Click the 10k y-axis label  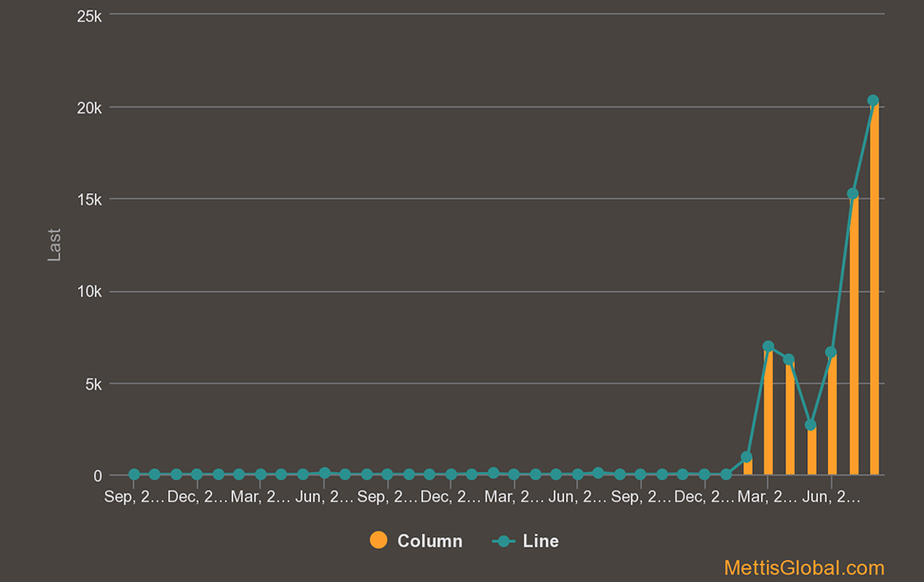click(x=89, y=292)
